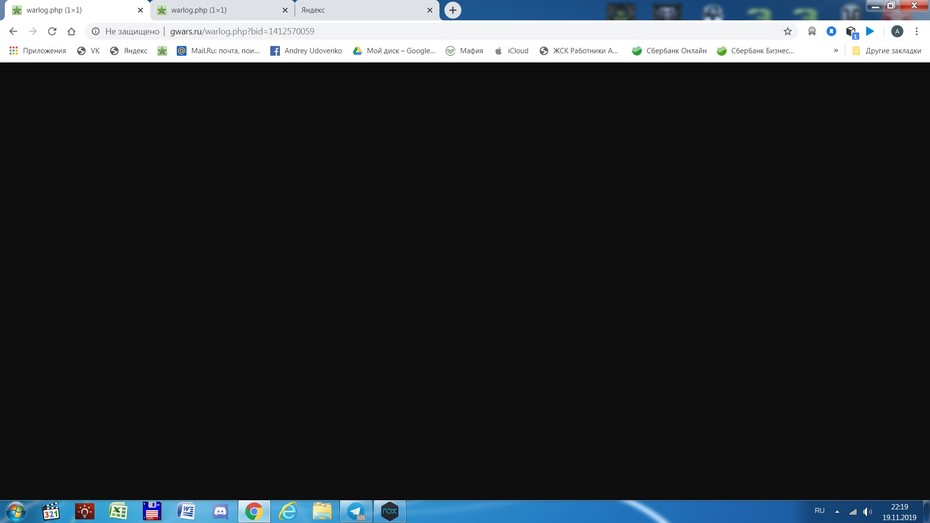Open the floppy disk app on taskbar
Screen dimensions: 930x523
tap(152, 511)
